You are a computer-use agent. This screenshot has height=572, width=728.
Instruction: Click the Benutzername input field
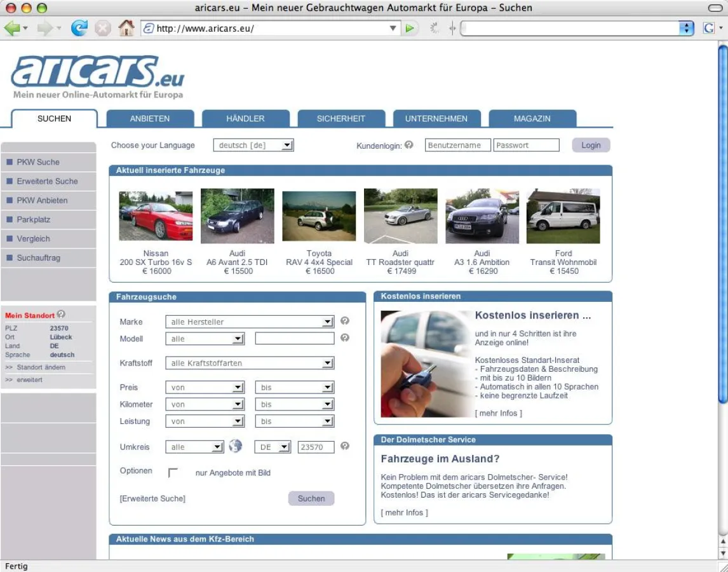pos(457,145)
